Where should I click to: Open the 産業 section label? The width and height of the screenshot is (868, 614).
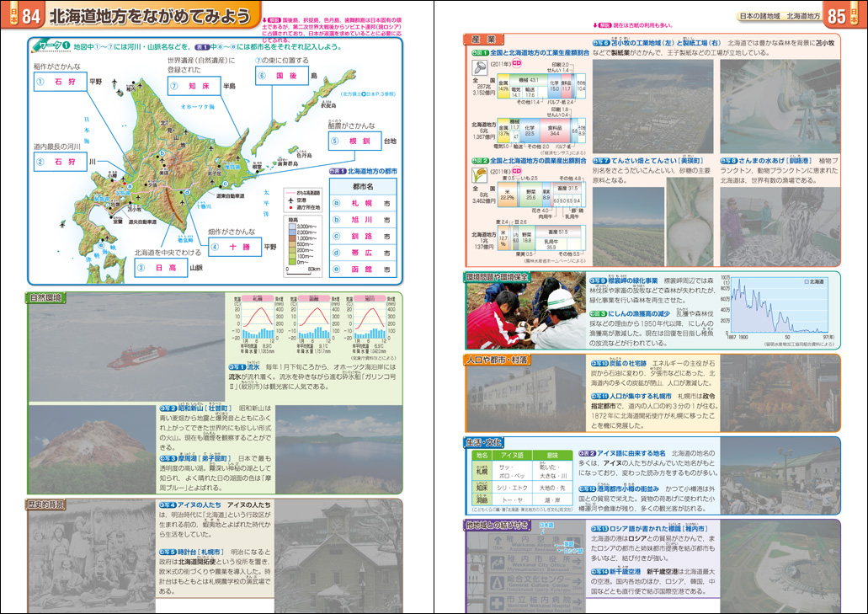(484, 40)
